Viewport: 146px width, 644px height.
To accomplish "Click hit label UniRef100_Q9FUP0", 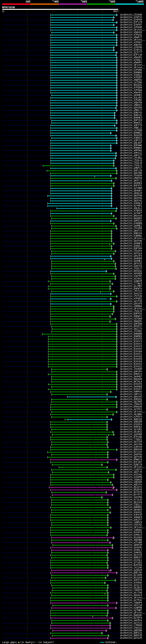I will (x=131, y=371).
